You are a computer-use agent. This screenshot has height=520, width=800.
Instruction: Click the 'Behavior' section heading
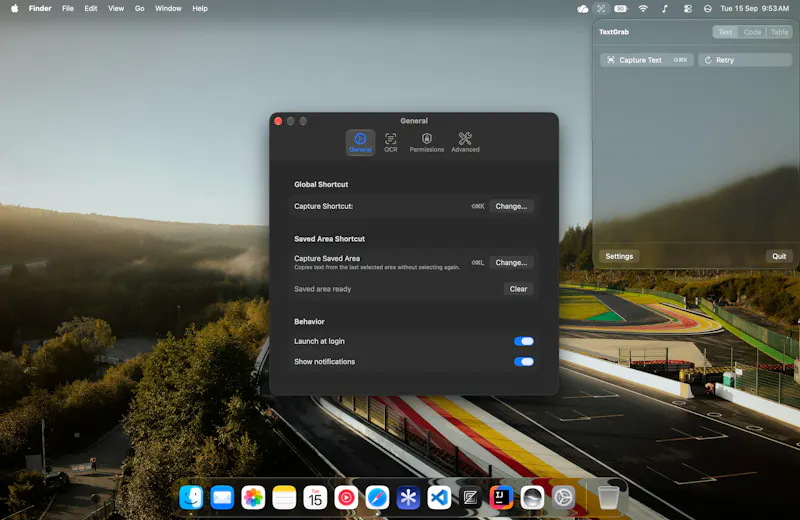click(x=309, y=321)
